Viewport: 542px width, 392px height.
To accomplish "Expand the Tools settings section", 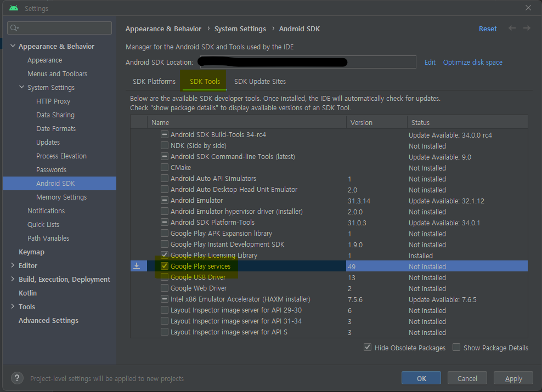I will (13, 306).
